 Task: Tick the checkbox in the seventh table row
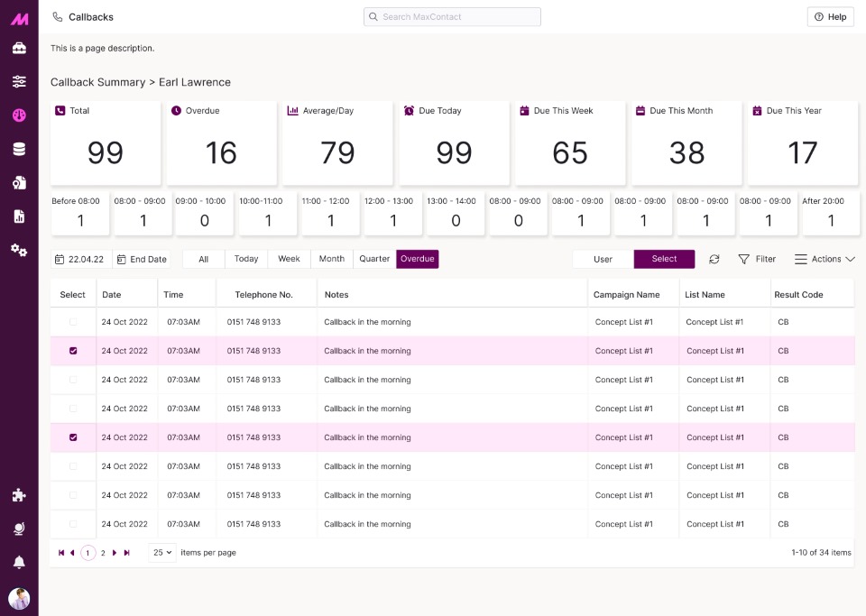(73, 495)
